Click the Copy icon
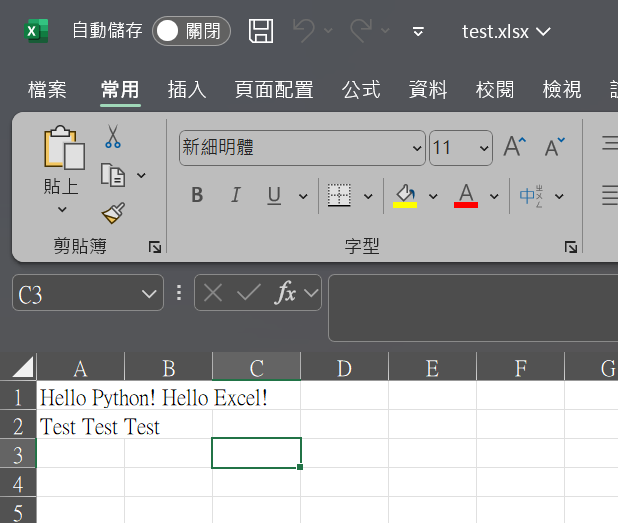Viewport: 618px width, 523px height. [113, 175]
